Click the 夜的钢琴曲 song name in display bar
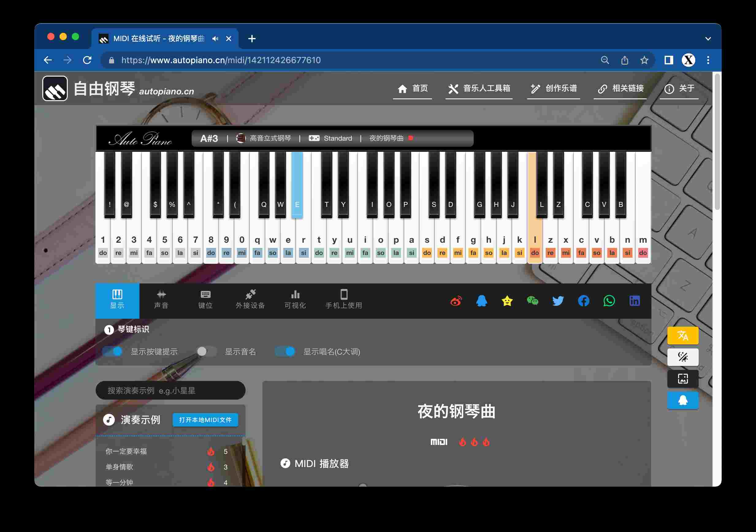Screen dimensions: 756x532 tap(386, 138)
